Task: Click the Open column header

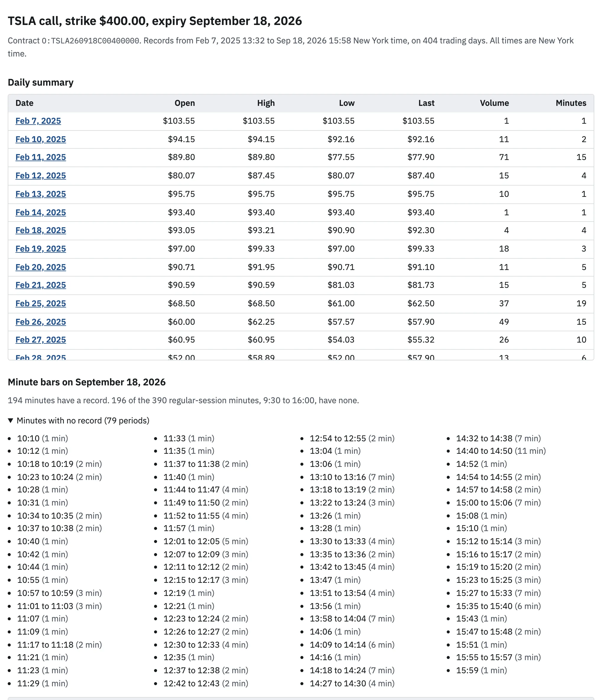Action: click(184, 103)
